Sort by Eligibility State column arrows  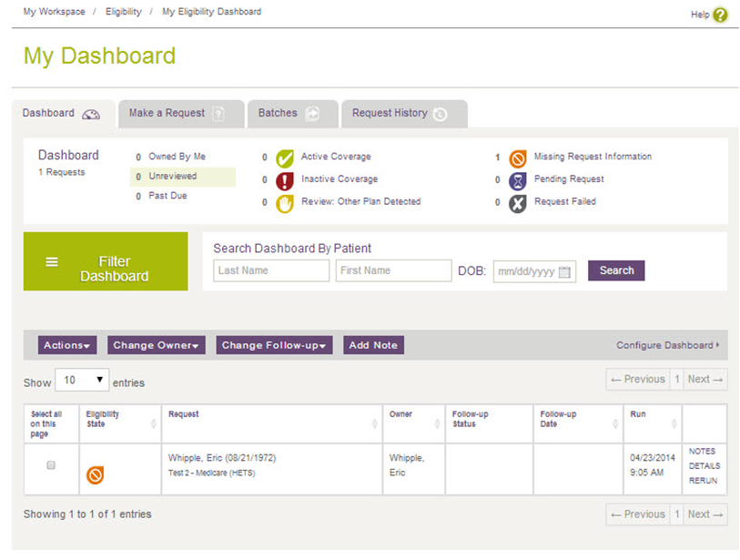[x=154, y=423]
